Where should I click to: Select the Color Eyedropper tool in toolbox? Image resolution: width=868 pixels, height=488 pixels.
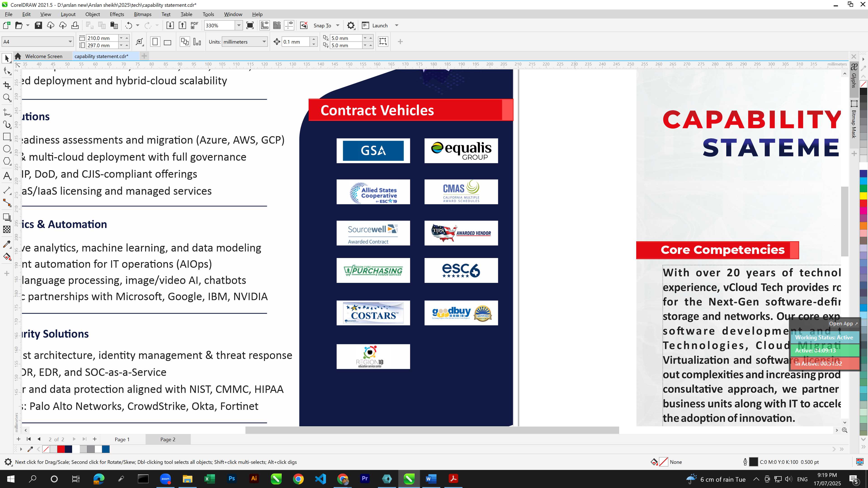pyautogui.click(x=7, y=244)
